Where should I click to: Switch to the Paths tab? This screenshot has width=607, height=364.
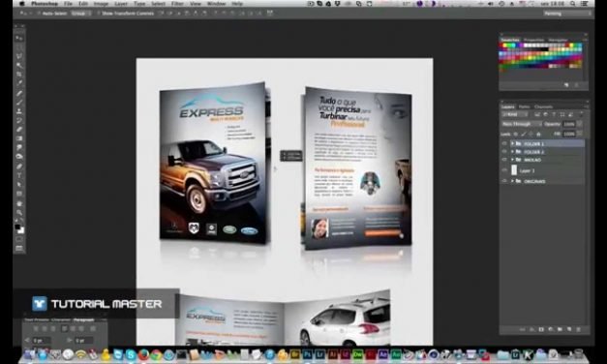[524, 106]
